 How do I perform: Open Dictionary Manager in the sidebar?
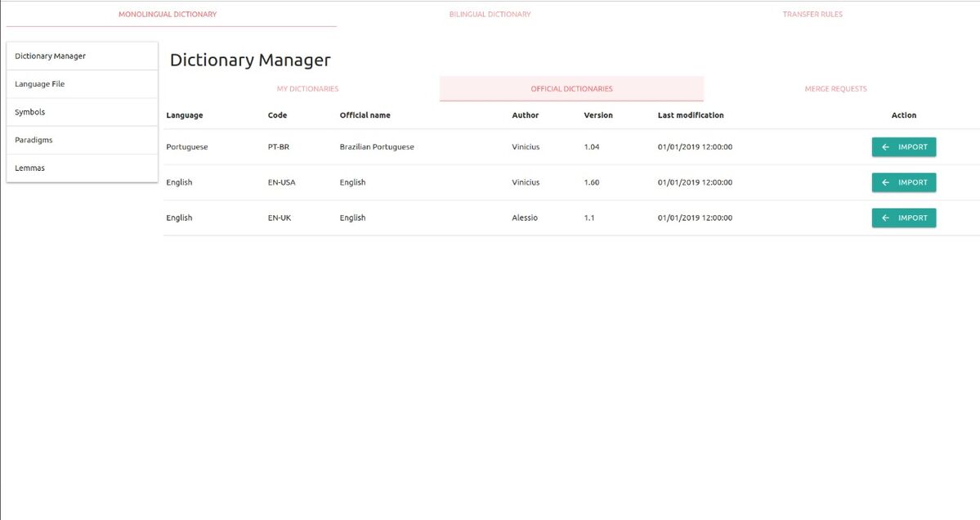(x=82, y=56)
